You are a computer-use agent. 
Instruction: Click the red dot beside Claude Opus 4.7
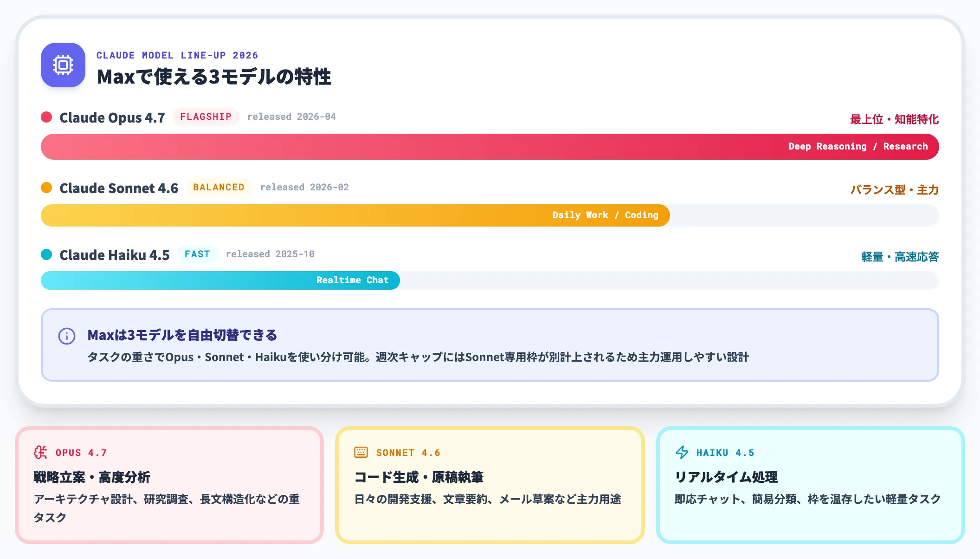(46, 117)
